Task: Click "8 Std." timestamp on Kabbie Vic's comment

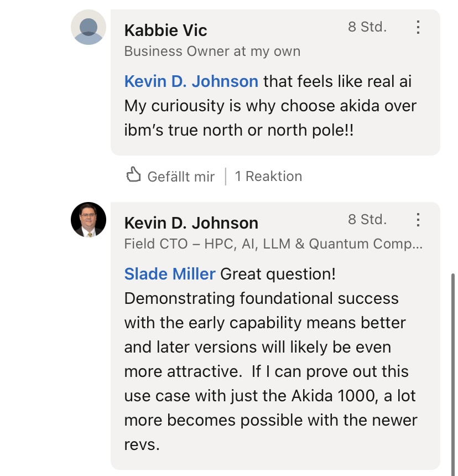Action: pyautogui.click(x=367, y=27)
